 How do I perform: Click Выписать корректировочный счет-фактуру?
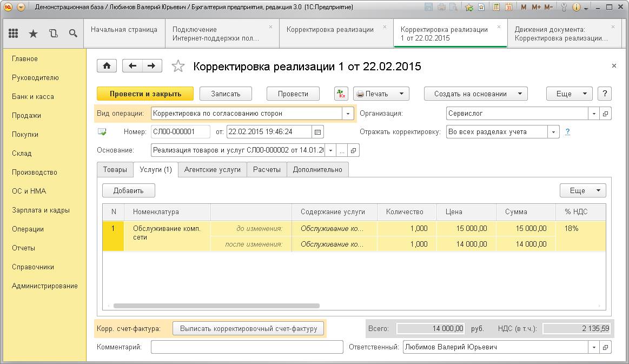coord(248,329)
